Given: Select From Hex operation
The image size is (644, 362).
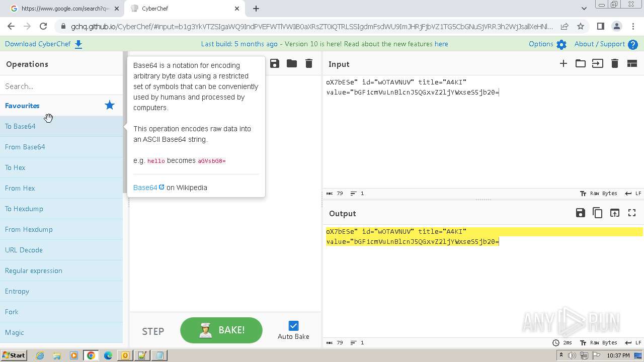Looking at the screenshot, I should point(61,188).
